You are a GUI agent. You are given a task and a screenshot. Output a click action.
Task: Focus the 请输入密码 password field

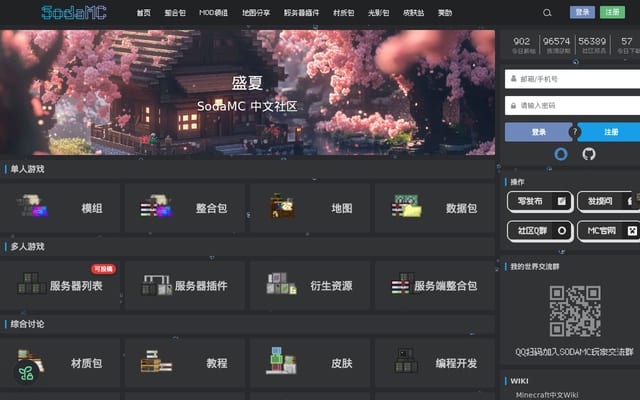click(572, 105)
